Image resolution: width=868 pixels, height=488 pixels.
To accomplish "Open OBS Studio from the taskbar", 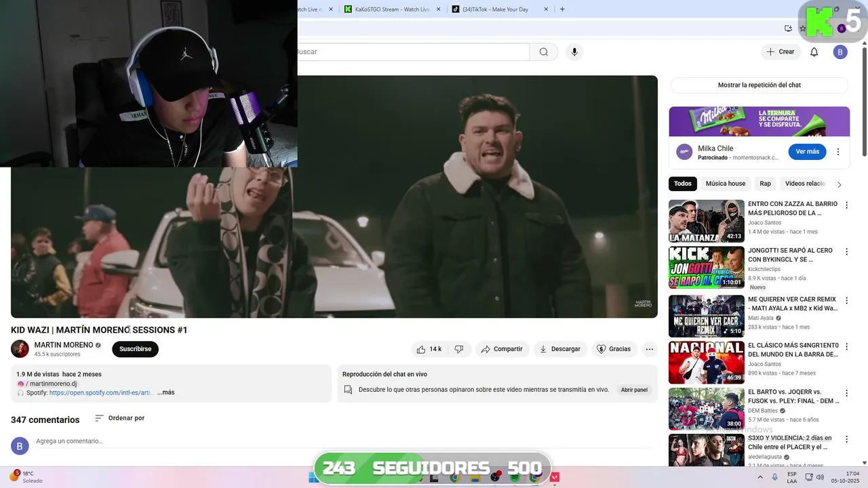I will click(495, 477).
